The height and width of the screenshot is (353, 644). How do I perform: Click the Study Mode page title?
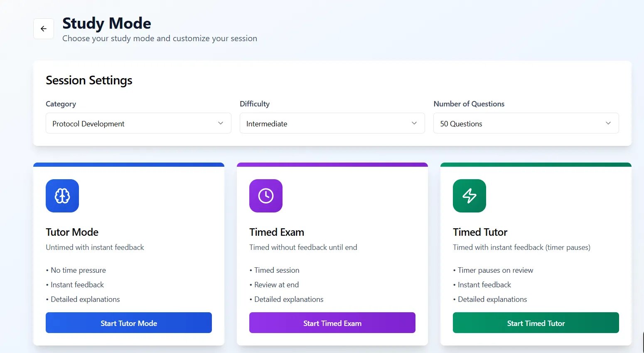coord(106,23)
